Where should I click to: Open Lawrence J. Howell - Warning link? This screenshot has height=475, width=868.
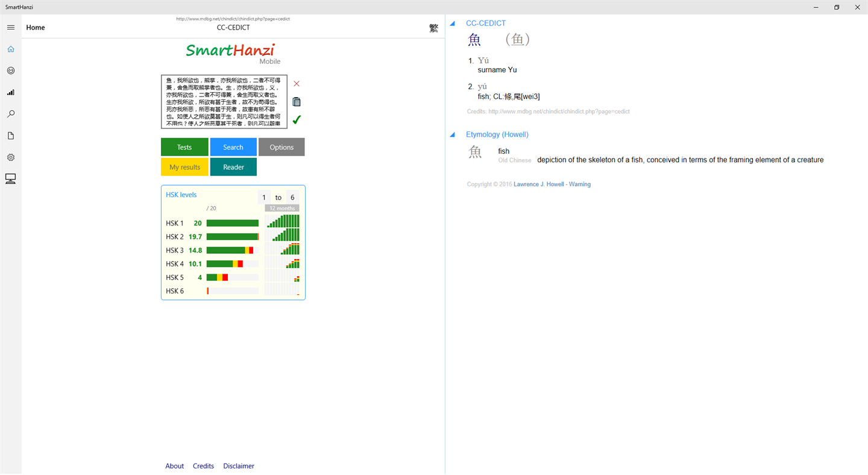coord(552,184)
